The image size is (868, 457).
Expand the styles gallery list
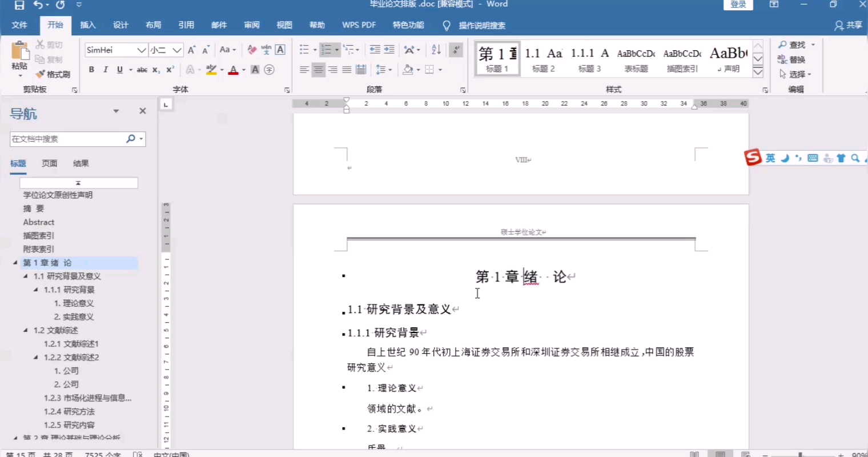758,72
